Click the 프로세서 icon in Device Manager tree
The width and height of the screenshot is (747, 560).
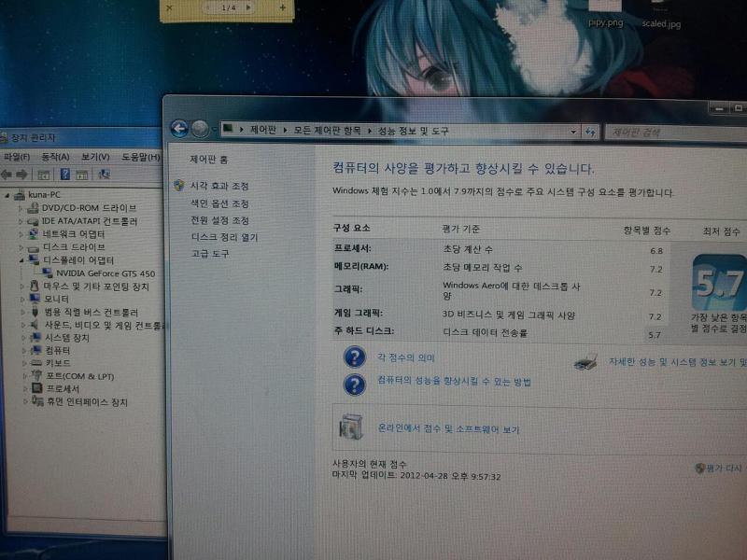click(x=37, y=388)
